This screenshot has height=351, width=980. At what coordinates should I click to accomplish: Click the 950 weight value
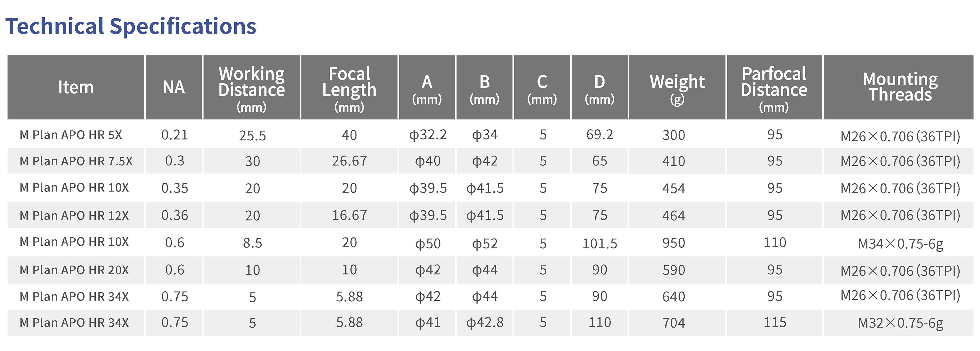(x=673, y=243)
